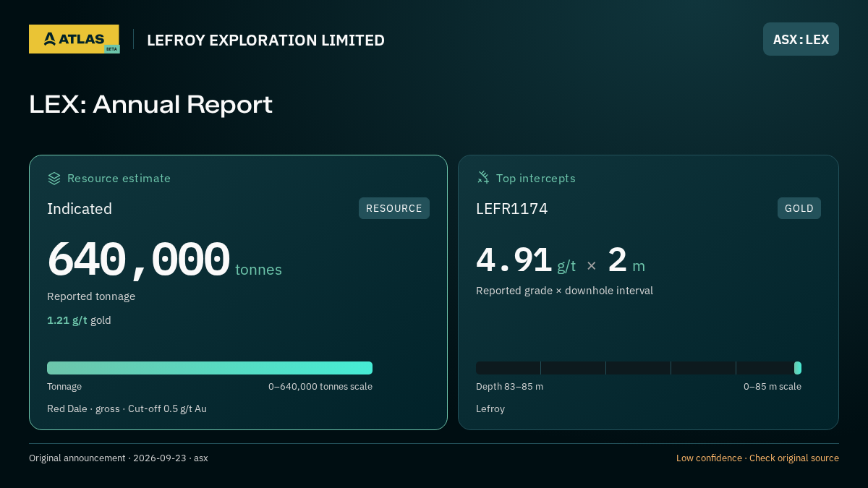This screenshot has width=868, height=488.
Task: Click the 0–640,000 tonnes scale label
Action: point(320,387)
